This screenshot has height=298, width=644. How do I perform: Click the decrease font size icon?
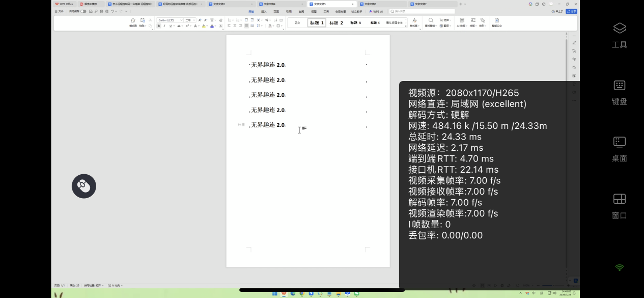click(206, 20)
